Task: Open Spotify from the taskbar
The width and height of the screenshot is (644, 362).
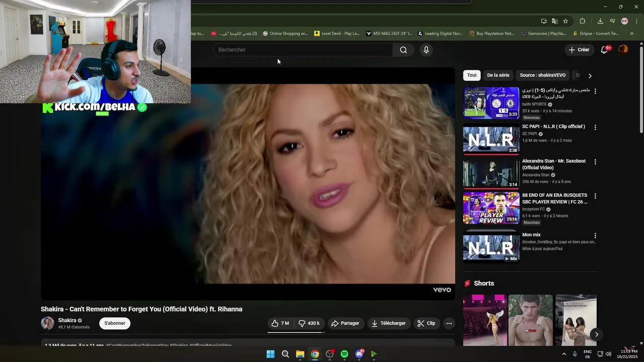Action: [x=344, y=354]
